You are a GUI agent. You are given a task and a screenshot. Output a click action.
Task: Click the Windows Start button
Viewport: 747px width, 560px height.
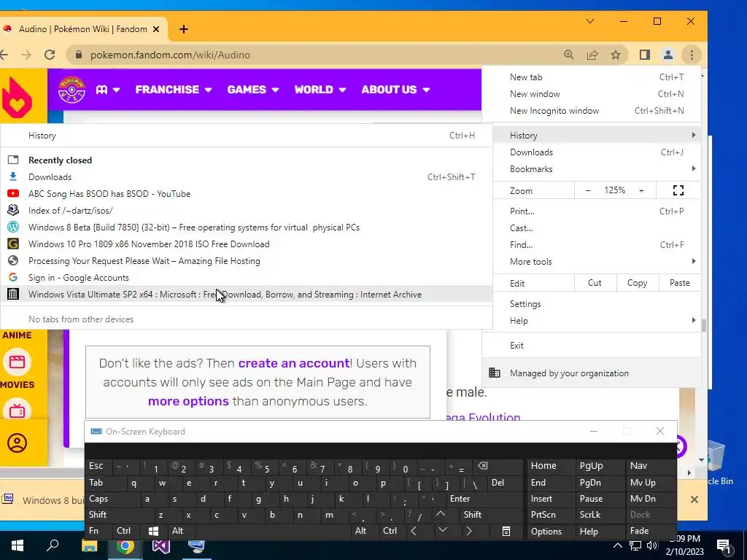(18, 545)
